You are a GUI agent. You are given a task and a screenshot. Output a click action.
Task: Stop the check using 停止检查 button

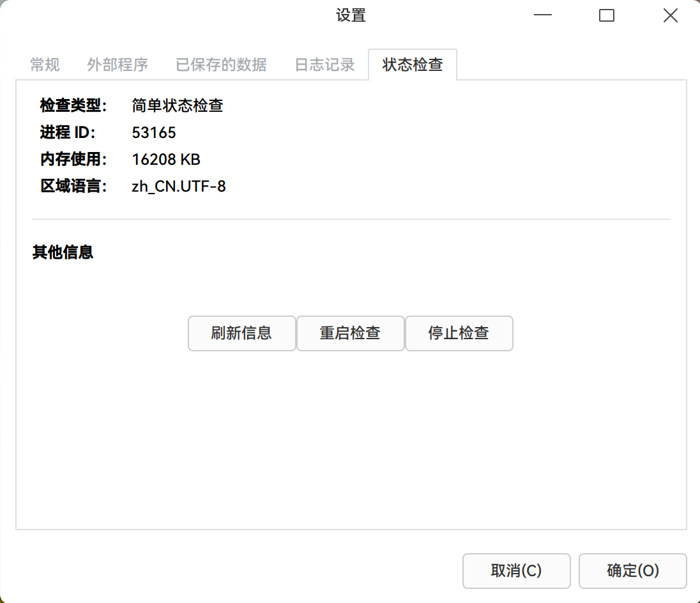coord(459,333)
